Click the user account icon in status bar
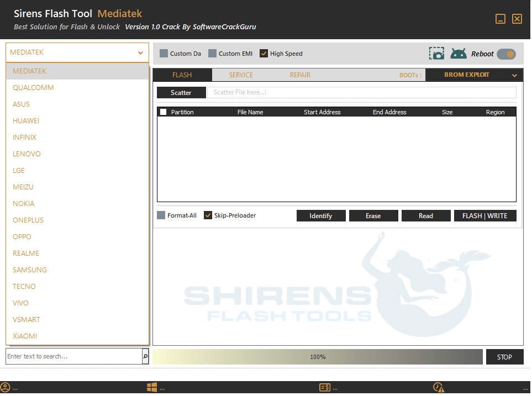The height and width of the screenshot is (396, 532). tap(6, 387)
